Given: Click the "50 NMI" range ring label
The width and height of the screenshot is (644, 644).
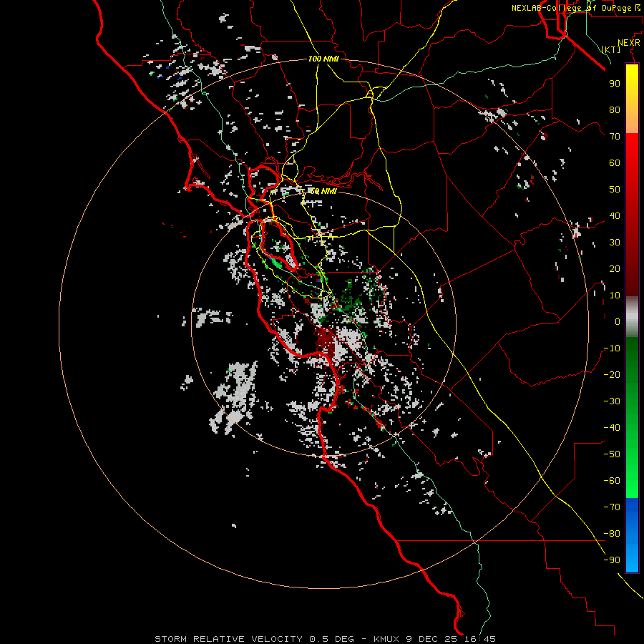Looking at the screenshot, I should 323,191.
